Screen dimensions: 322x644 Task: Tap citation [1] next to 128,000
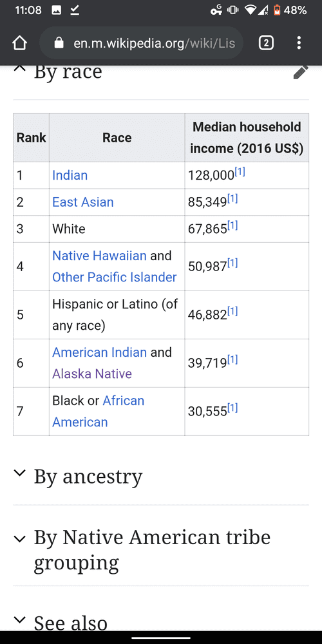click(x=240, y=173)
